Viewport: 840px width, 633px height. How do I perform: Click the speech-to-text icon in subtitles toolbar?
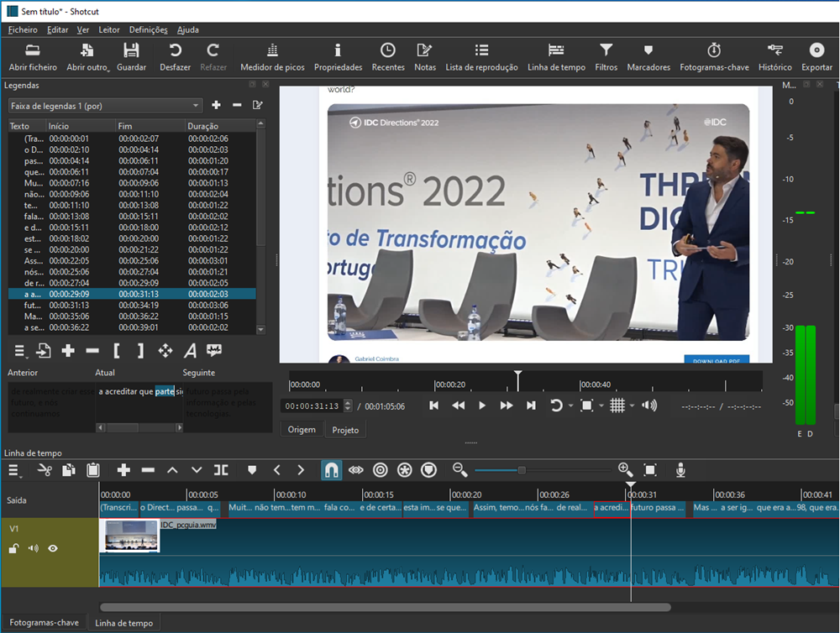(x=214, y=350)
